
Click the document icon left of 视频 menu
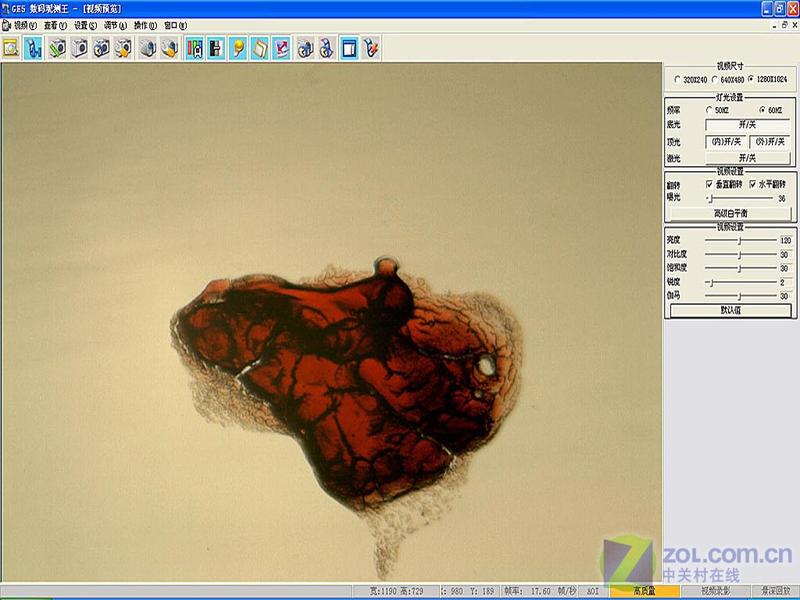6,25
